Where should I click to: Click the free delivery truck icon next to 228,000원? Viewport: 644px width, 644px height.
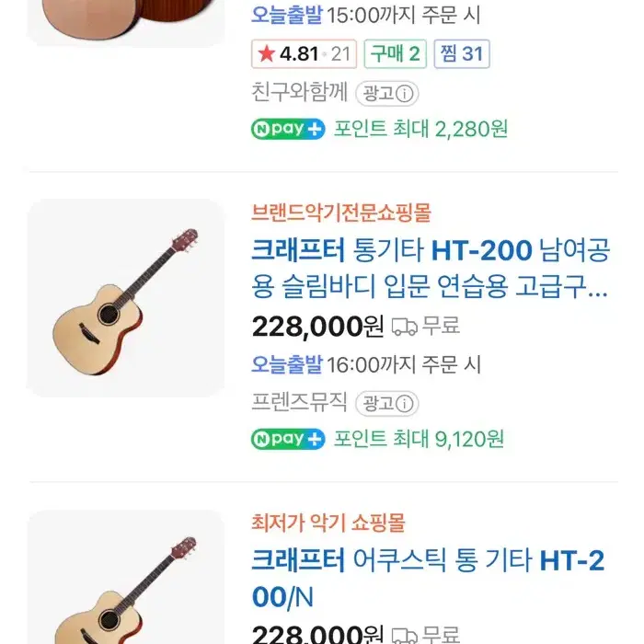coord(405,326)
